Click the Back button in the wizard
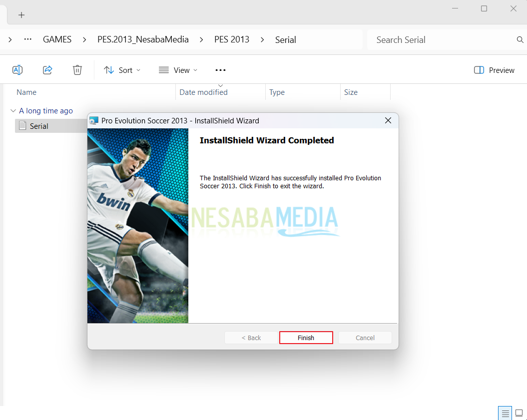Image resolution: width=527 pixels, height=420 pixels. 251,338
